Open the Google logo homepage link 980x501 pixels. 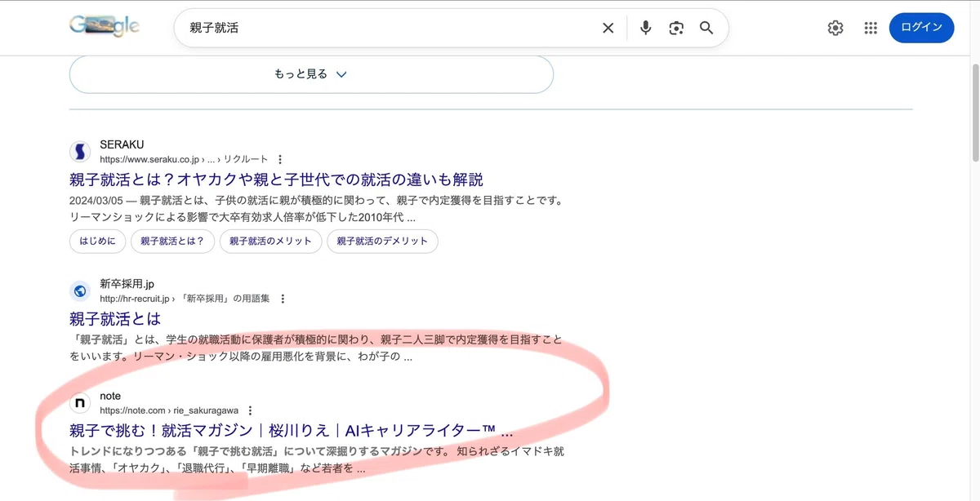[x=105, y=27]
